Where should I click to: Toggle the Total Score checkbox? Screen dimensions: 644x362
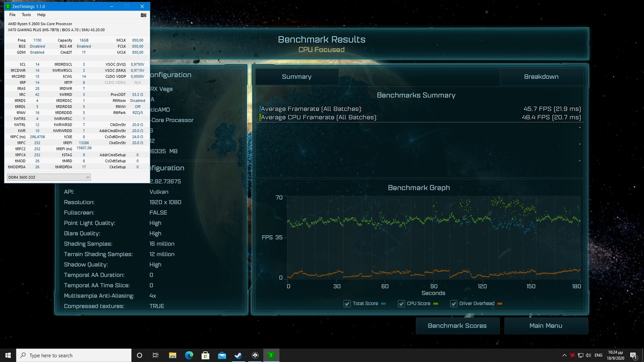347,304
